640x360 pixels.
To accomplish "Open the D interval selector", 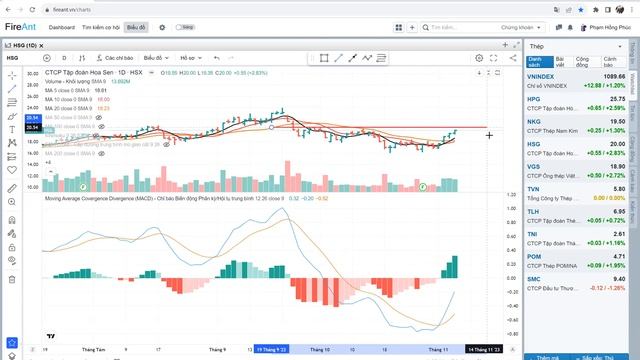I will click(x=64, y=58).
